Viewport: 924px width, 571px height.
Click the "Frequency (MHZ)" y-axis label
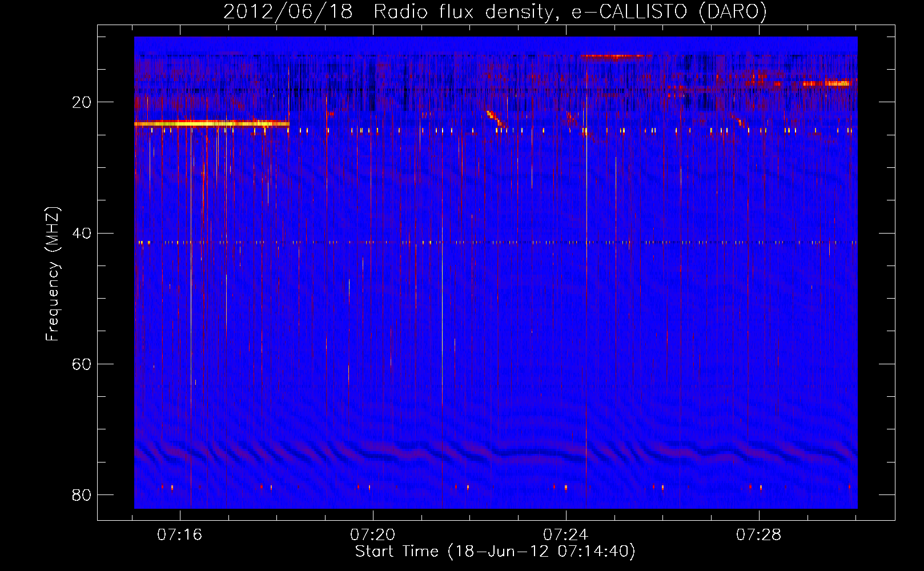53,274
